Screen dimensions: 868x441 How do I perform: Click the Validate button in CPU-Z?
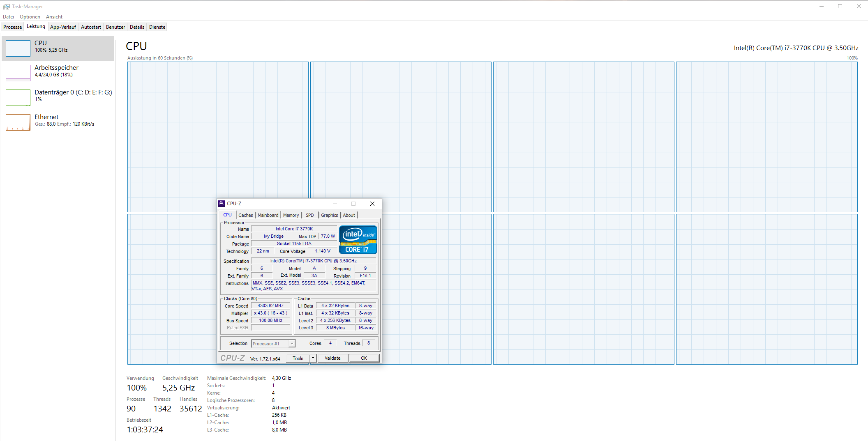point(332,358)
